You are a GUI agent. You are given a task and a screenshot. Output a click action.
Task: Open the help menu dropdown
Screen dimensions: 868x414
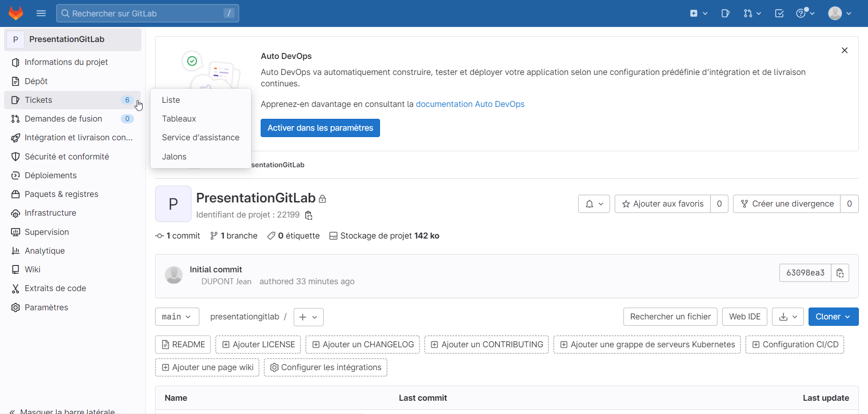pyautogui.click(x=805, y=13)
